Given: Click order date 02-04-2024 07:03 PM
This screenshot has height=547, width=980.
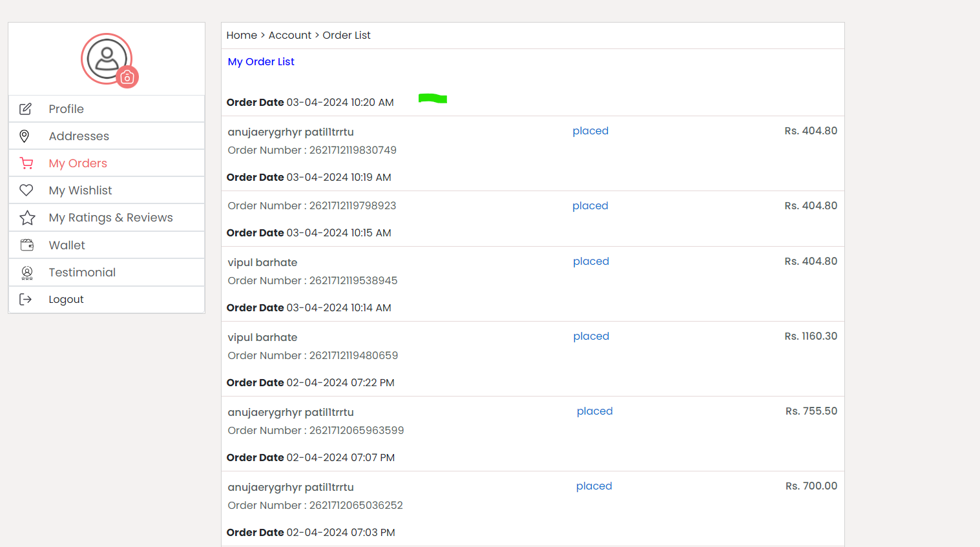Looking at the screenshot, I should [x=311, y=533].
